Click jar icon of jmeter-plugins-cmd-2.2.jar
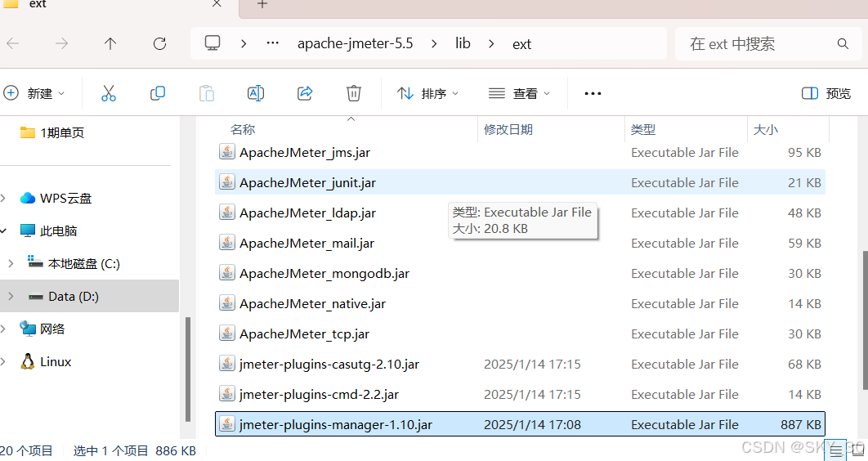Image resolution: width=868 pixels, height=461 pixels. 227,394
